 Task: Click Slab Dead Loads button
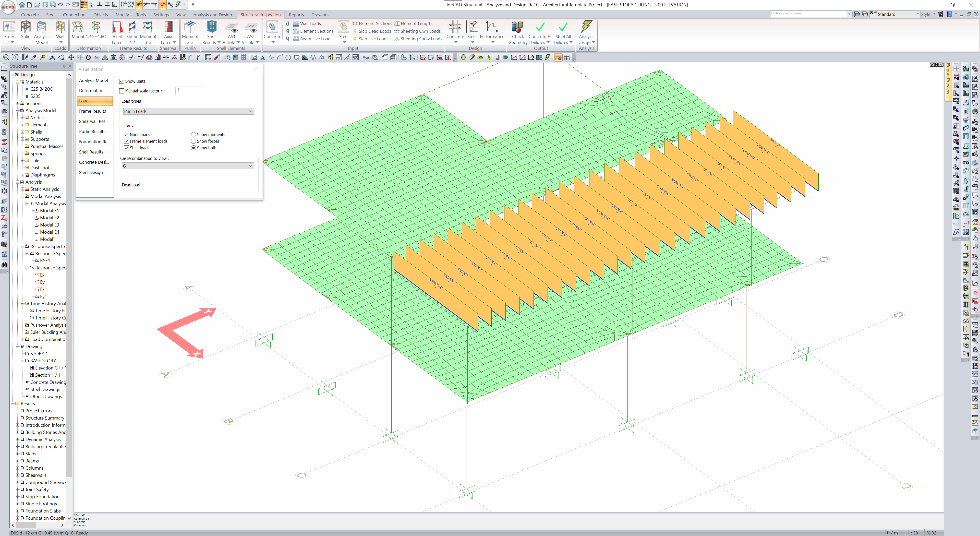point(374,31)
